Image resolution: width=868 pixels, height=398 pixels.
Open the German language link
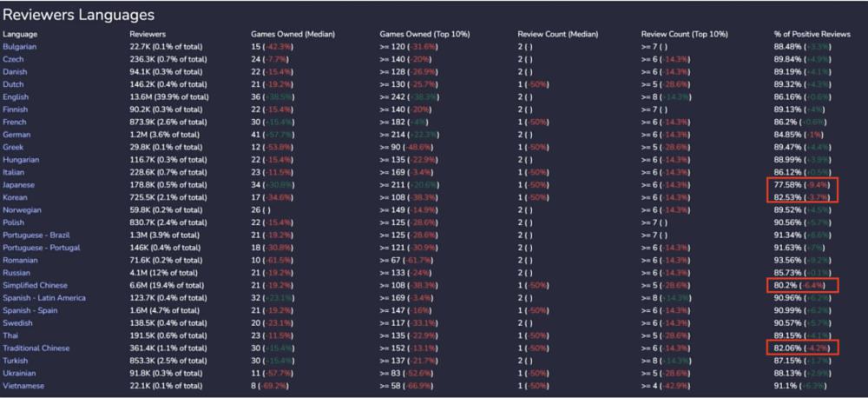pyautogui.click(x=17, y=135)
